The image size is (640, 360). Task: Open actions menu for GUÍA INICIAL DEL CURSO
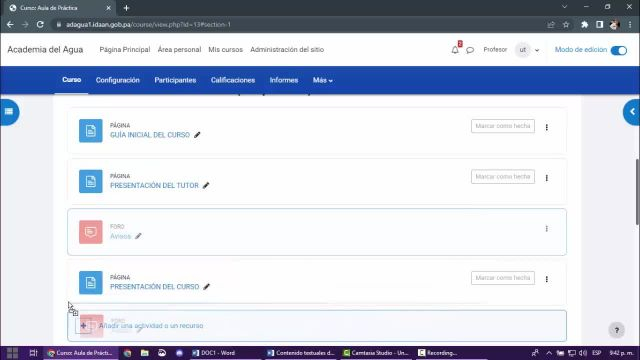click(x=547, y=127)
